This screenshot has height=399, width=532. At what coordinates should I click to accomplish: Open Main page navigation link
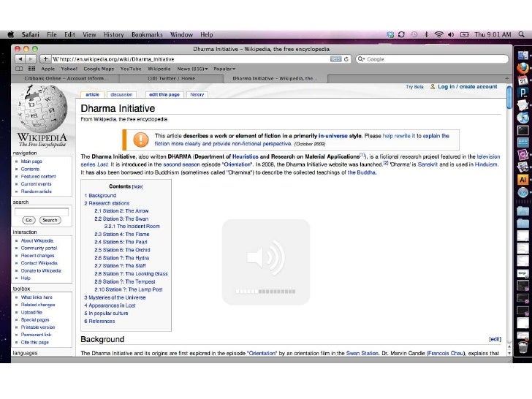point(31,161)
